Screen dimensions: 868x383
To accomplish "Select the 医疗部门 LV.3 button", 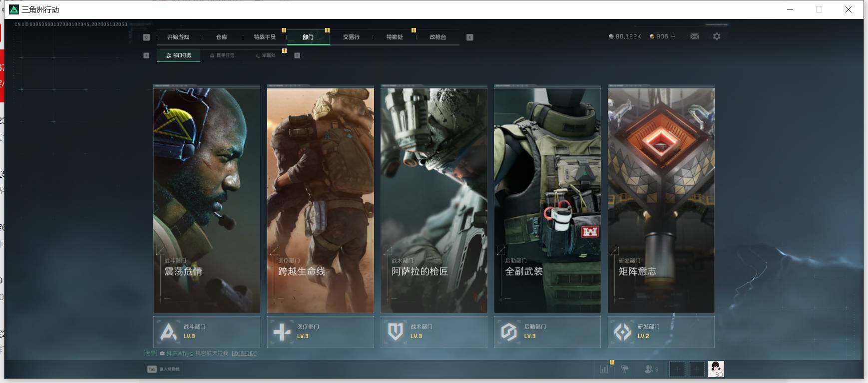I will pyautogui.click(x=321, y=332).
